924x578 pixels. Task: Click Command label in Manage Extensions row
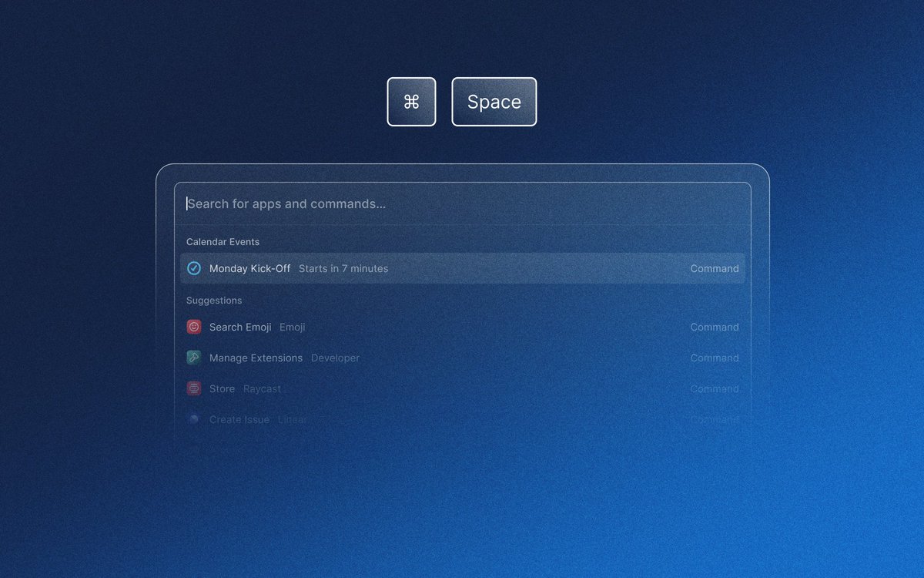[715, 358]
